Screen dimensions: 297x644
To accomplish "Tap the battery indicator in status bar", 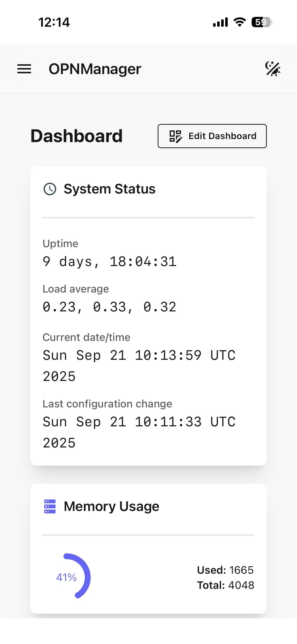I will point(261,22).
